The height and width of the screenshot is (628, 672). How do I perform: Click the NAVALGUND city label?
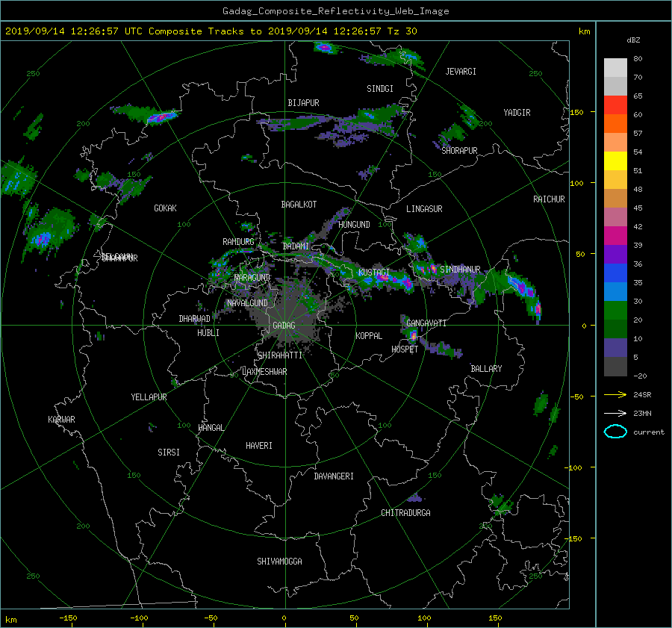tap(247, 302)
